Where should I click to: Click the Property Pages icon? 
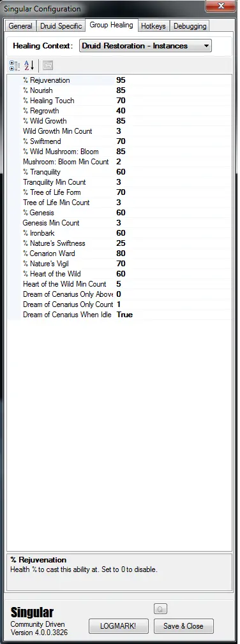click(48, 66)
